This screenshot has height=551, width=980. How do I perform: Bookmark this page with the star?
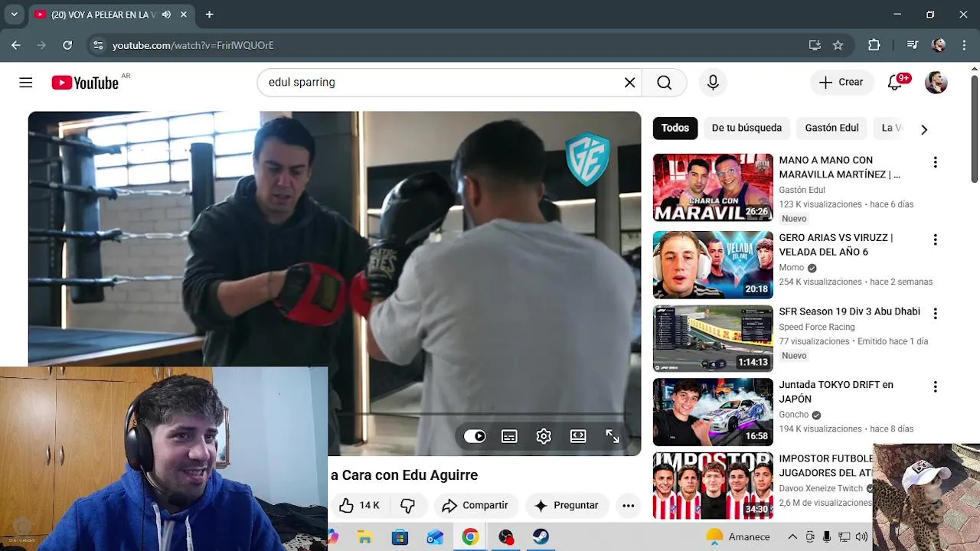[x=838, y=45]
